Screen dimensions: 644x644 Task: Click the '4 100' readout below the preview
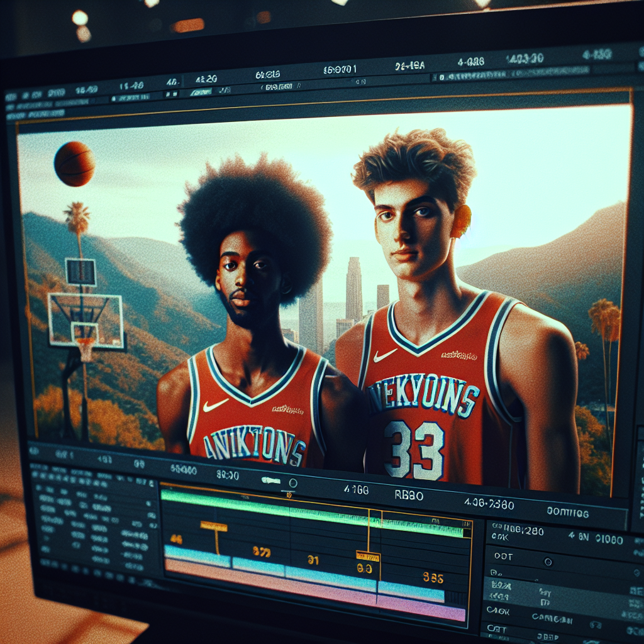[356, 489]
